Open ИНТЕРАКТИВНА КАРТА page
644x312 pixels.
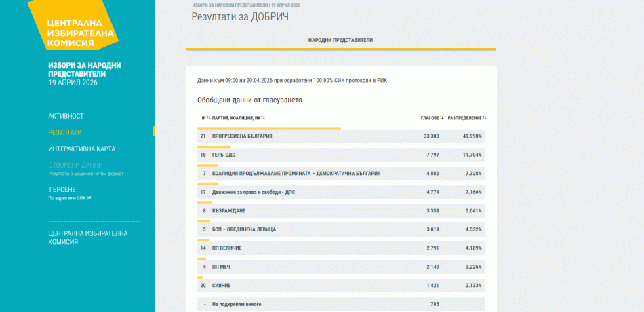(x=81, y=149)
